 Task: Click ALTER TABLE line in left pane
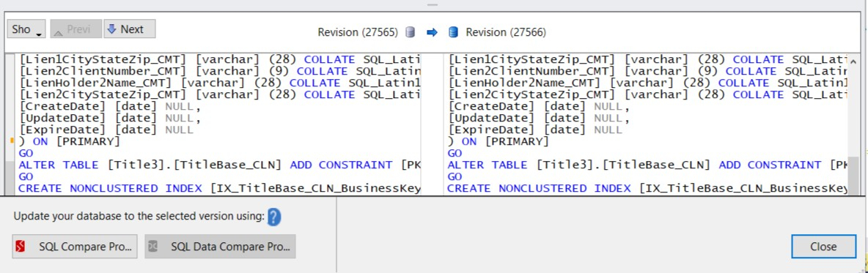220,165
